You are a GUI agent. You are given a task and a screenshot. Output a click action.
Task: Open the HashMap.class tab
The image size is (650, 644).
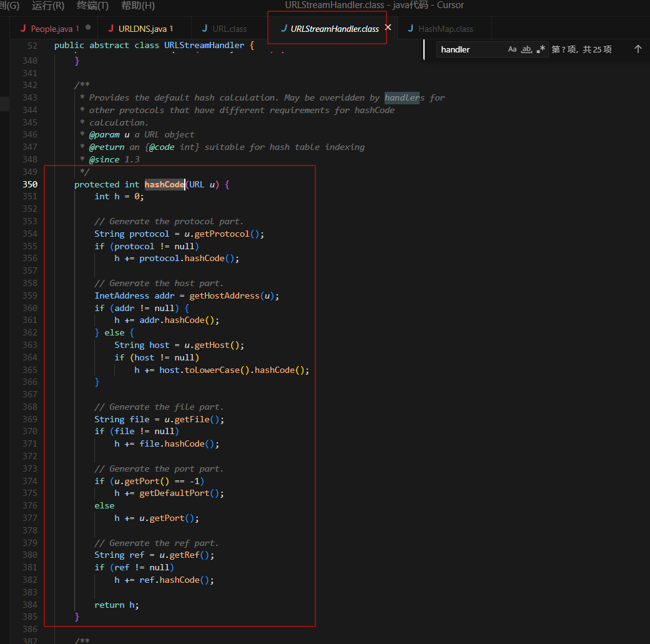(445, 29)
